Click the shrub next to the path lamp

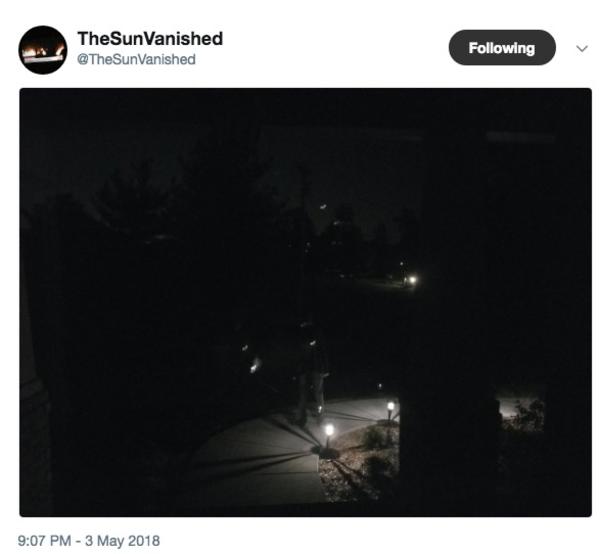374,436
